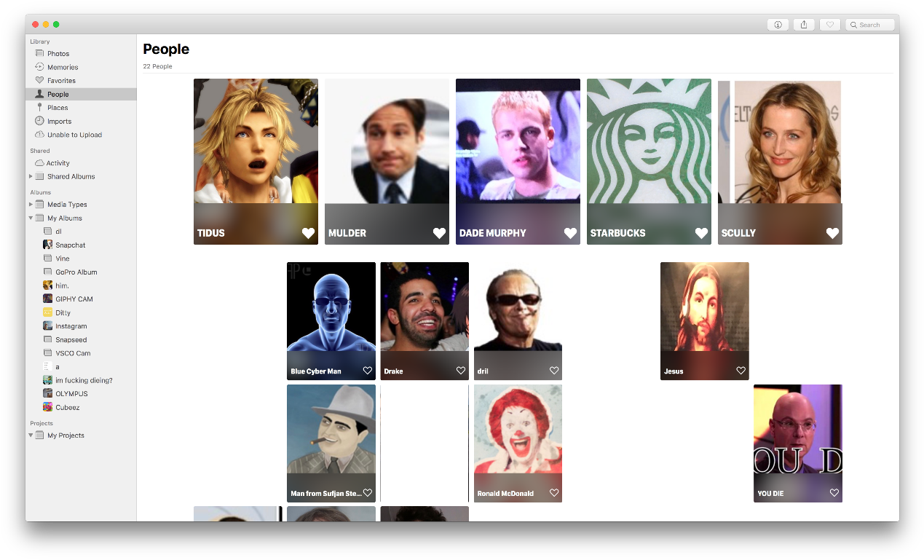
Task: Open the Unable to Upload cloud item
Action: point(74,135)
